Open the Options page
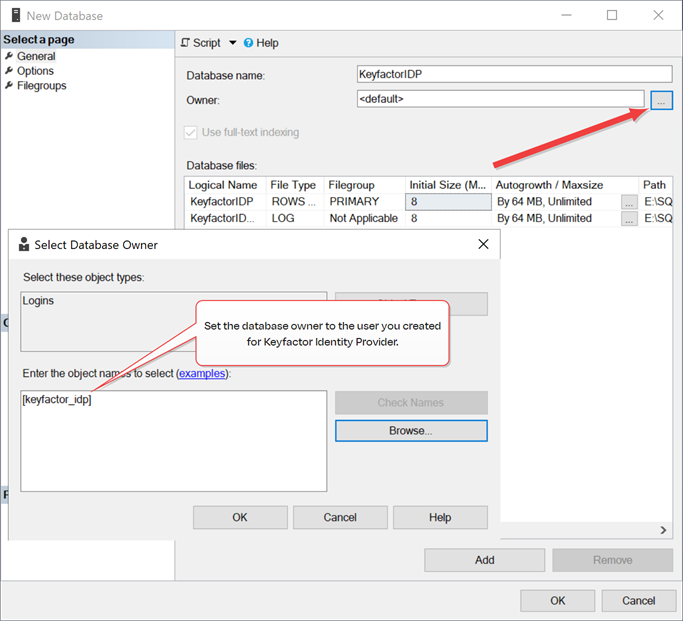This screenshot has height=621, width=683. [x=35, y=71]
